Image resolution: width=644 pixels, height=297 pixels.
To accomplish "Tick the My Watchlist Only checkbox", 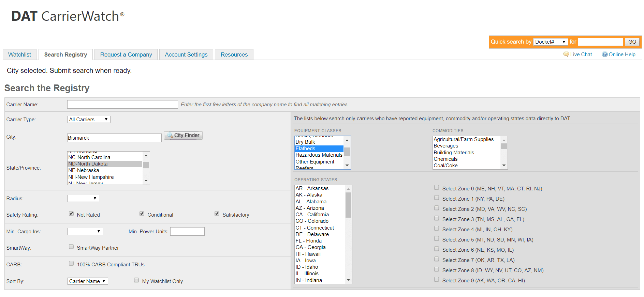I will point(136,280).
